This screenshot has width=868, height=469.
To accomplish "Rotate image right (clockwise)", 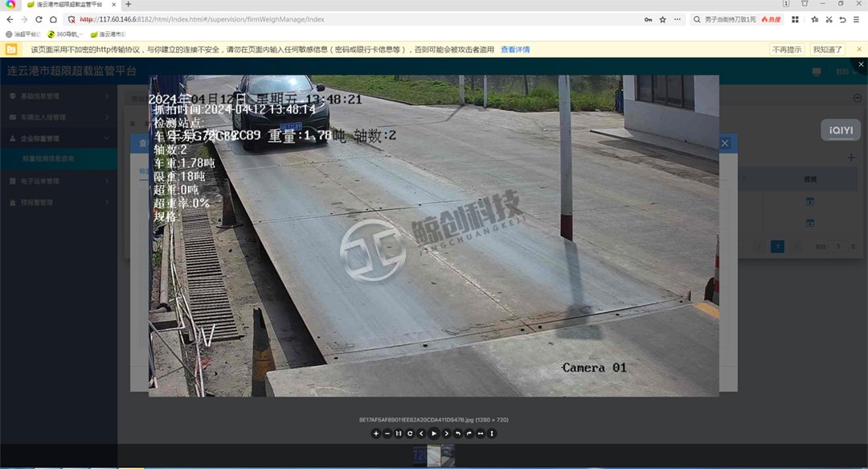I will [x=469, y=434].
